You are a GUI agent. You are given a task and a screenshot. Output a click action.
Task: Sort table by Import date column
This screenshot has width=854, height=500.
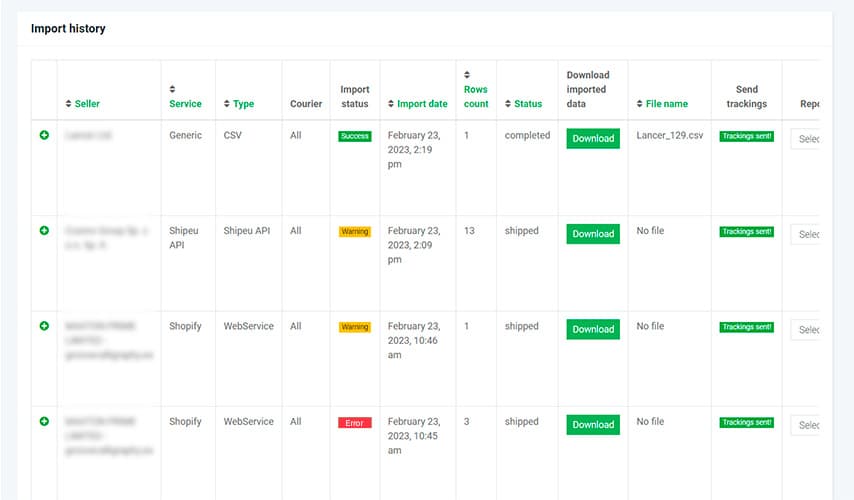pyautogui.click(x=417, y=103)
